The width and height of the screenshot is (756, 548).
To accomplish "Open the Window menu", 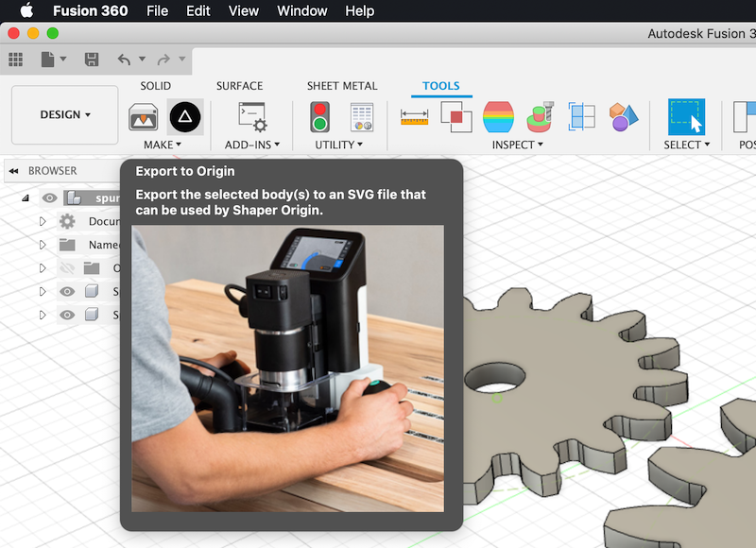I will (x=302, y=10).
